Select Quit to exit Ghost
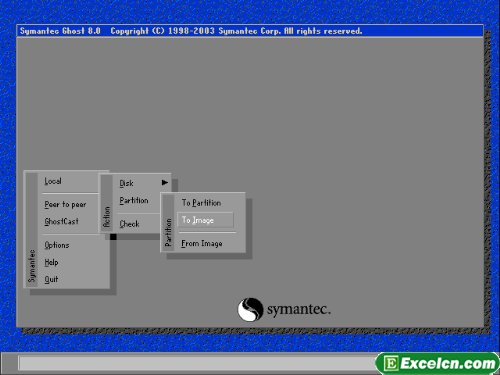The height and width of the screenshot is (375, 500). point(51,279)
